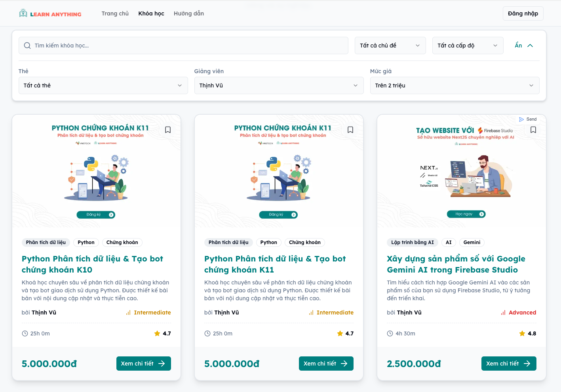Viewport: 561px width, 392px height.
Task: Click the clock icon on Firebase course
Action: click(390, 333)
